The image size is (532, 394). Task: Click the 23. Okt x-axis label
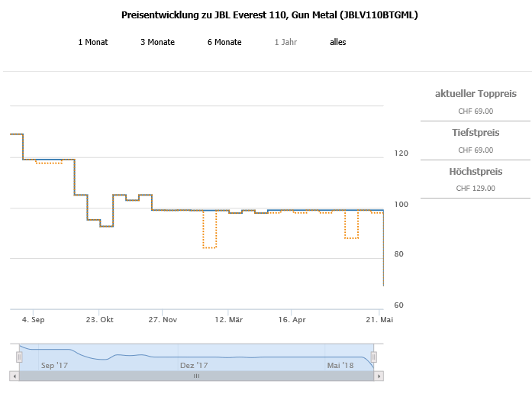(100, 320)
